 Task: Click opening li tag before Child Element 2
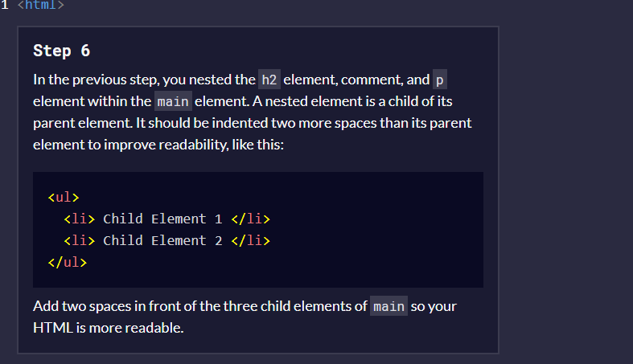click(80, 240)
